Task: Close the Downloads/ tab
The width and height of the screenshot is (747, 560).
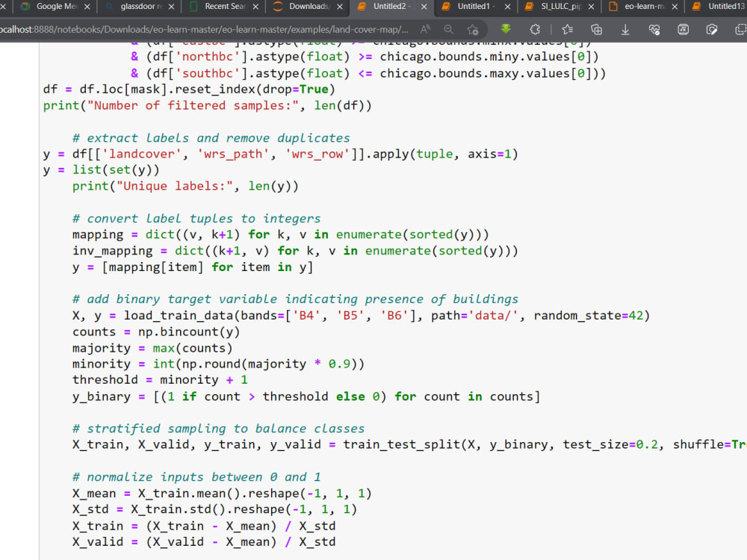Action: [340, 7]
